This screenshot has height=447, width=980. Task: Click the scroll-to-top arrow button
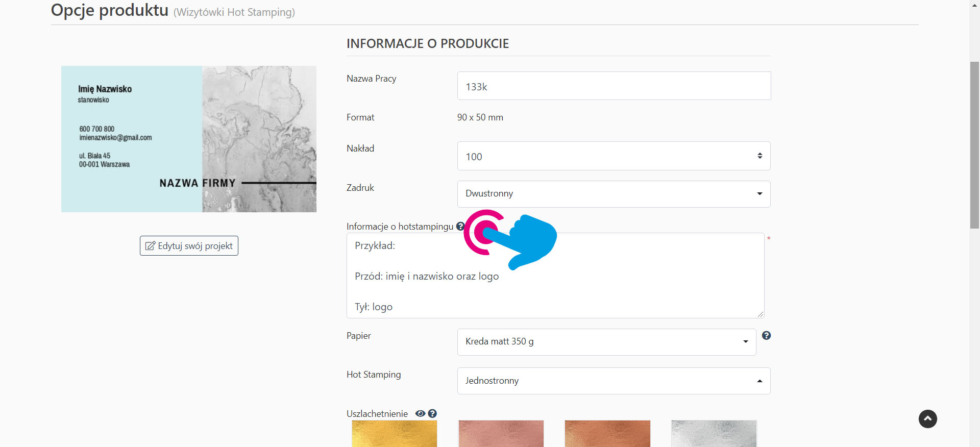tap(927, 419)
